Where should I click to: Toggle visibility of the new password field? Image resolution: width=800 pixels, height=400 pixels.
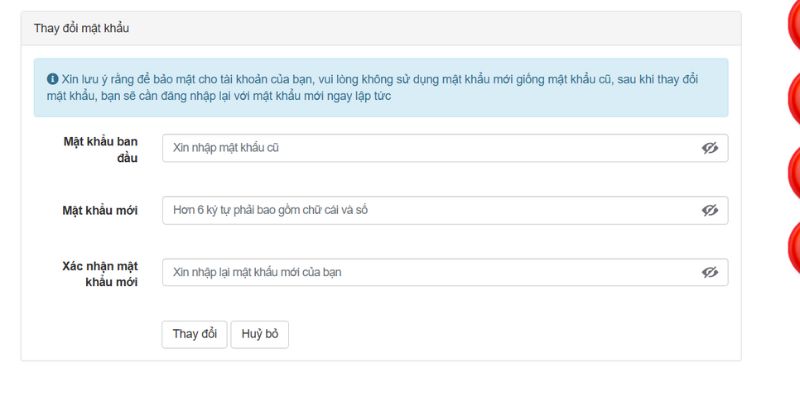tap(710, 211)
